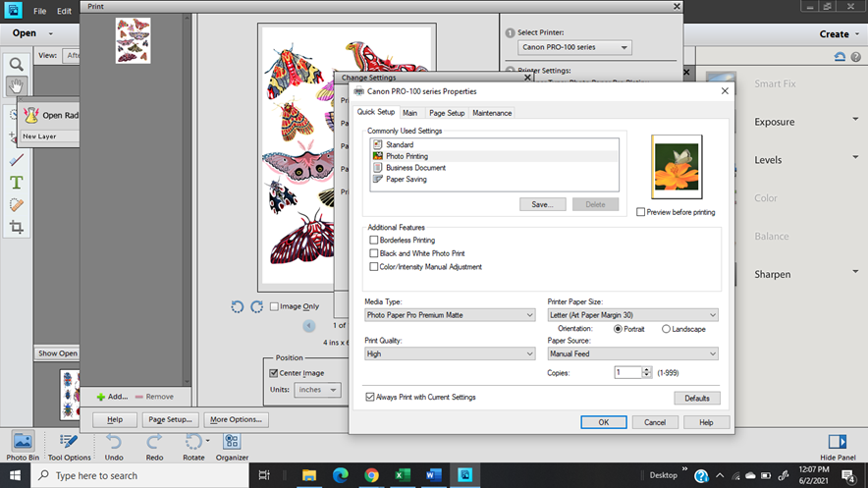The width and height of the screenshot is (868, 488).
Task: Switch to the Main tab
Action: coord(410,113)
